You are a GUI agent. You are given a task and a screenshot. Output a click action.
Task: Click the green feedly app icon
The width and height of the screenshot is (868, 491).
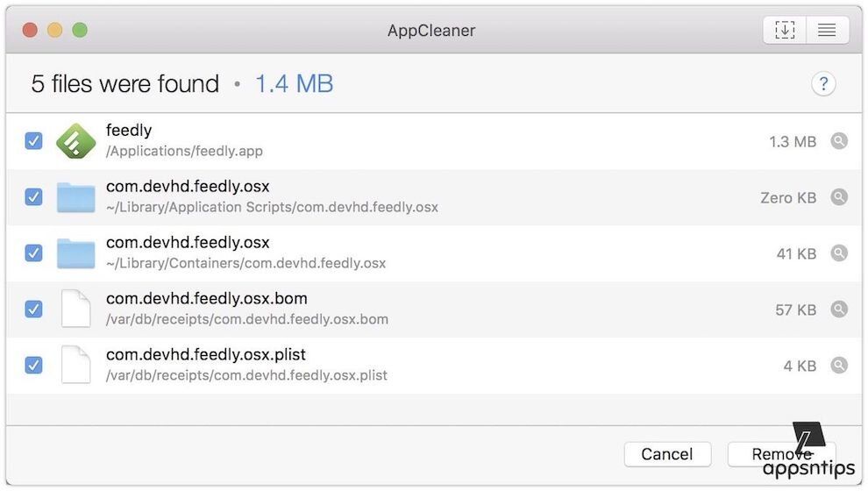75,141
